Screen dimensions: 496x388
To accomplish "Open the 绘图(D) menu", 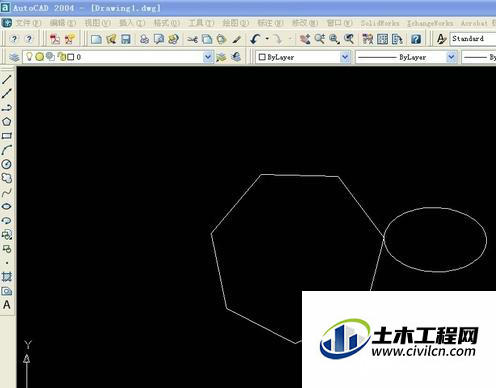I will click(236, 23).
